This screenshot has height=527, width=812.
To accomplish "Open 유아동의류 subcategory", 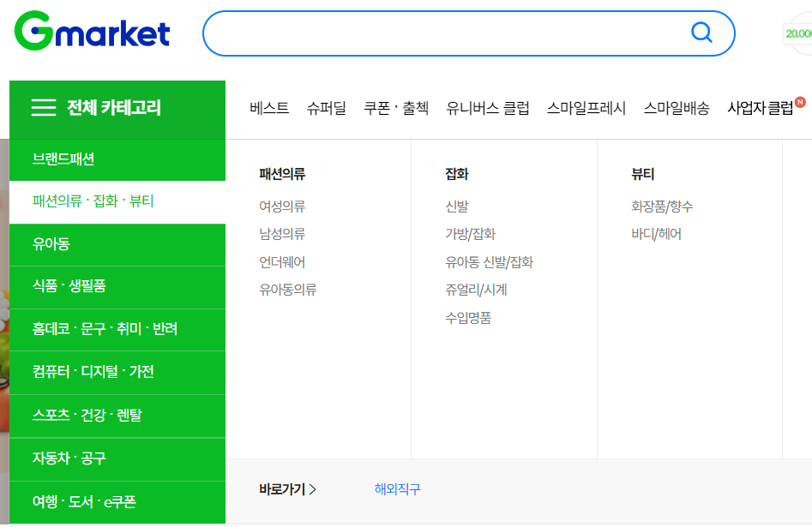I will click(288, 290).
